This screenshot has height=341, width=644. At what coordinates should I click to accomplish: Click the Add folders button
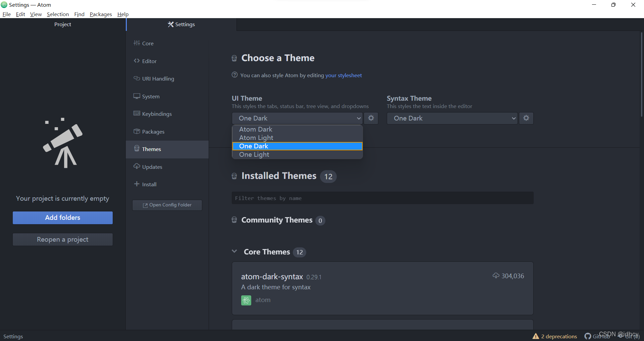pos(63,217)
